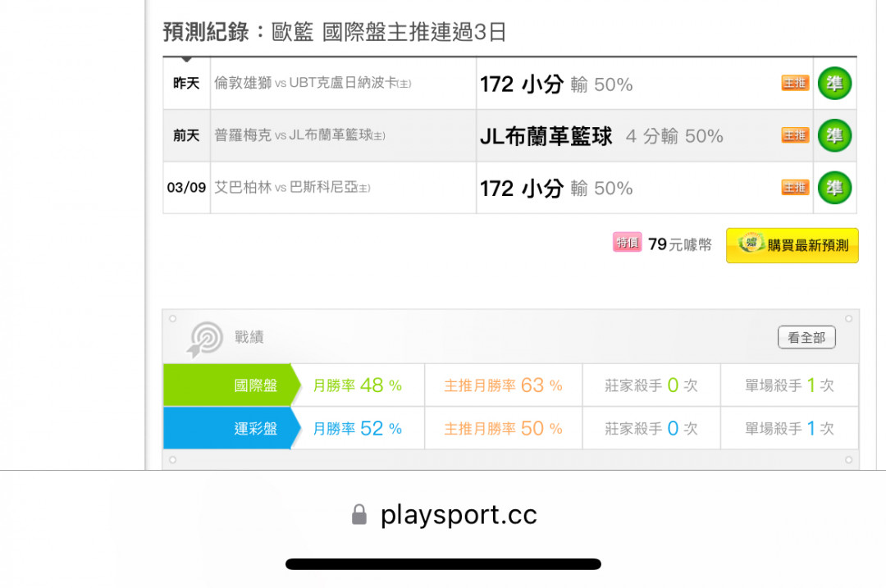Open the 普羅梅克 vs JL布蘭革籃球 match
Screen dimensions: 886x588
(x=299, y=135)
